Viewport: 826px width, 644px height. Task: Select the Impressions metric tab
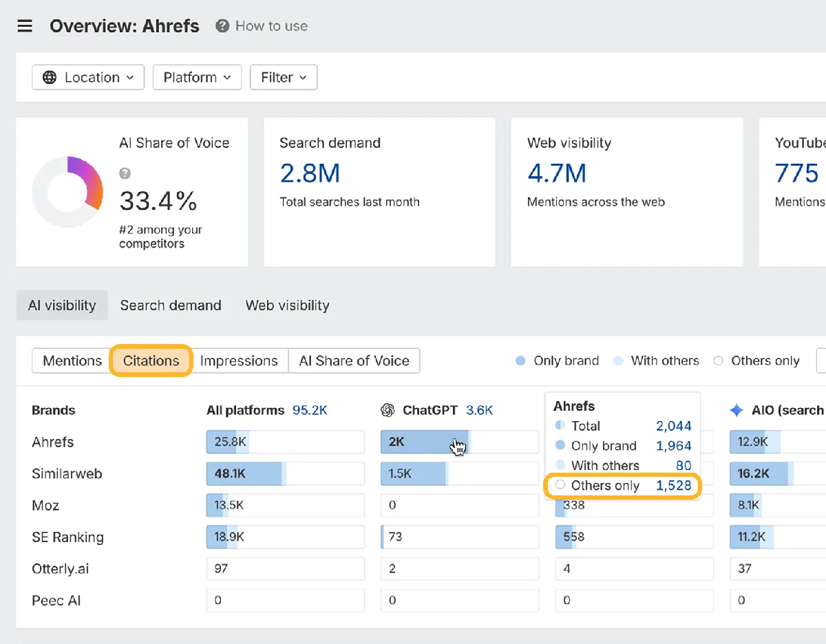[239, 361]
